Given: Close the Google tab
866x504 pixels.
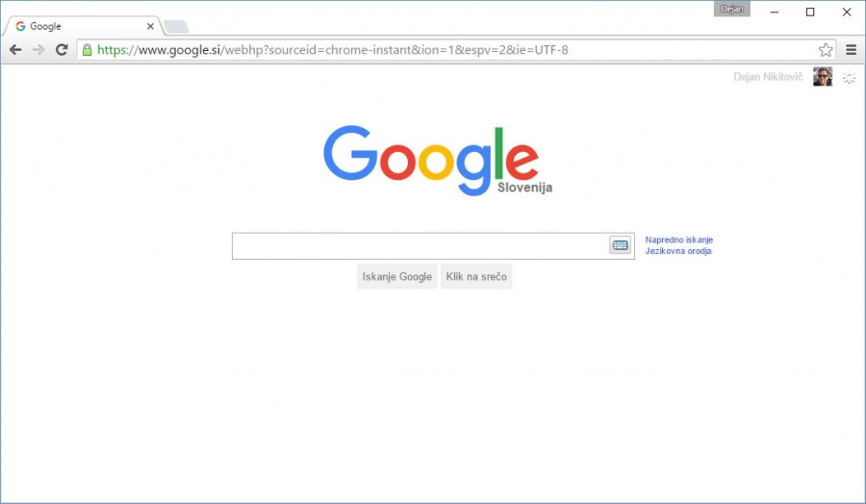Looking at the screenshot, I should point(150,26).
